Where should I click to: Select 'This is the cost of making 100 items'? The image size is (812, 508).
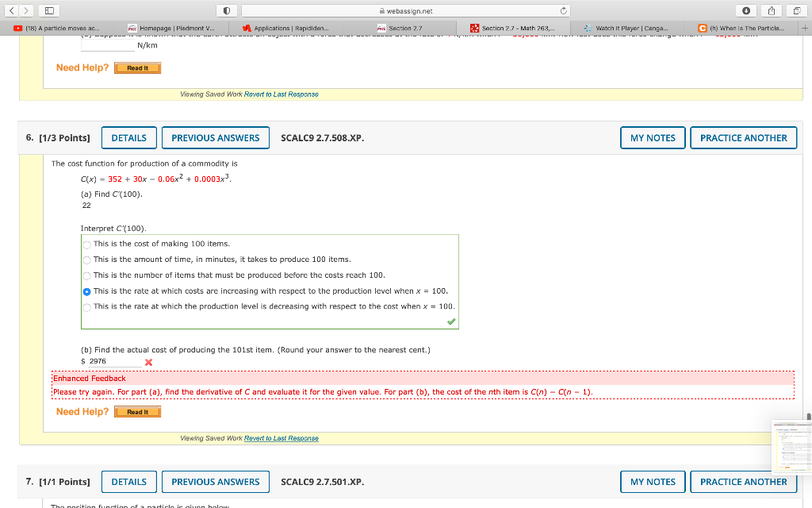(x=86, y=244)
